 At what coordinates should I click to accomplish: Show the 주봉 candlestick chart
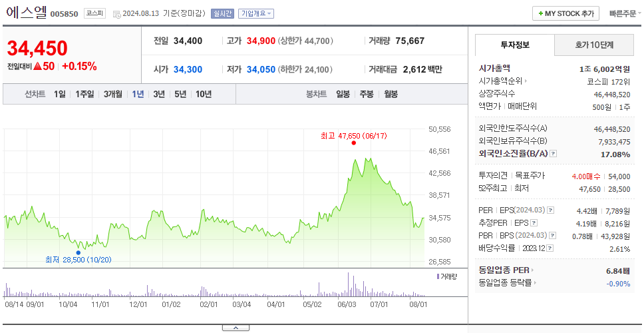point(367,94)
